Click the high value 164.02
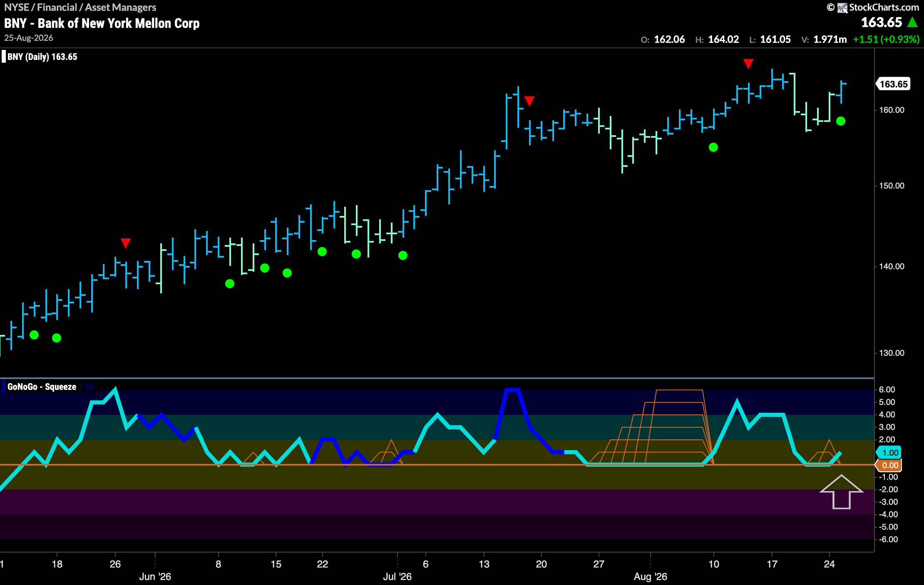 pos(723,40)
